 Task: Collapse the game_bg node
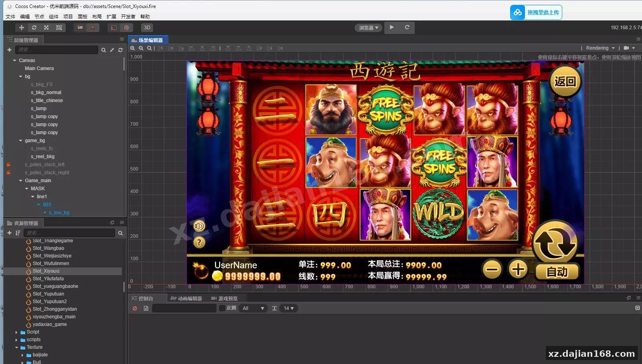[x=21, y=141]
